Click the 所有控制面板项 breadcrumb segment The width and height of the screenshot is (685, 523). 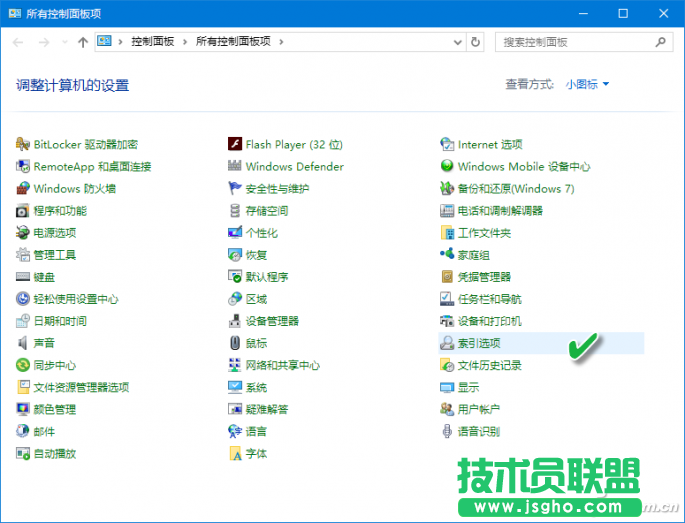coord(235,42)
